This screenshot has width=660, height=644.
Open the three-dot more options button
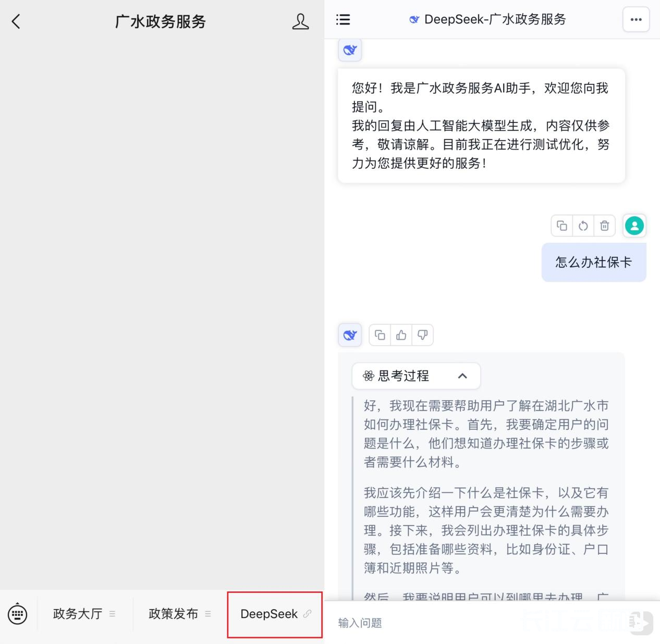pyautogui.click(x=636, y=20)
